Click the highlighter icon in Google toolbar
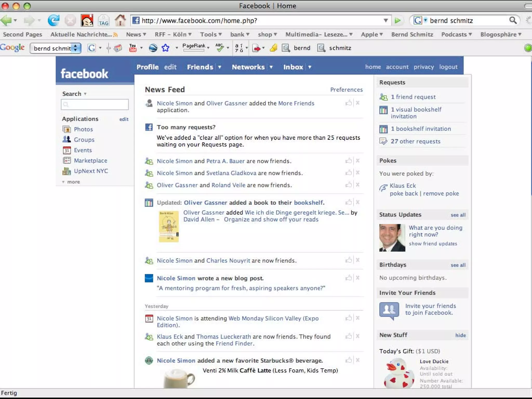Viewport: 532px width, 399px height. click(273, 48)
